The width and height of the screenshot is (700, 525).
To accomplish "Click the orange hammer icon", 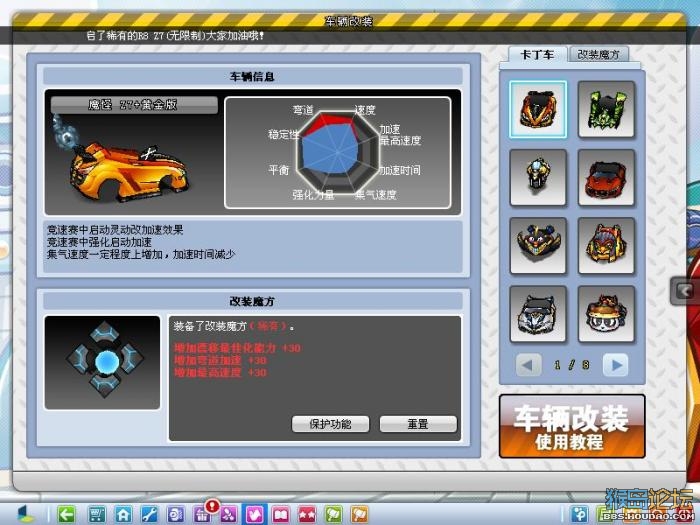I will pyautogui.click(x=359, y=514).
